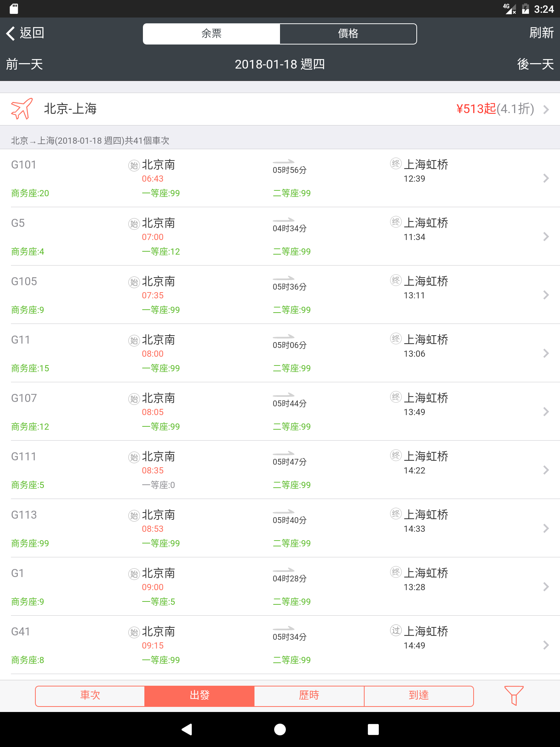Sort by 歷時 duration
This screenshot has height=747, width=560.
click(309, 696)
